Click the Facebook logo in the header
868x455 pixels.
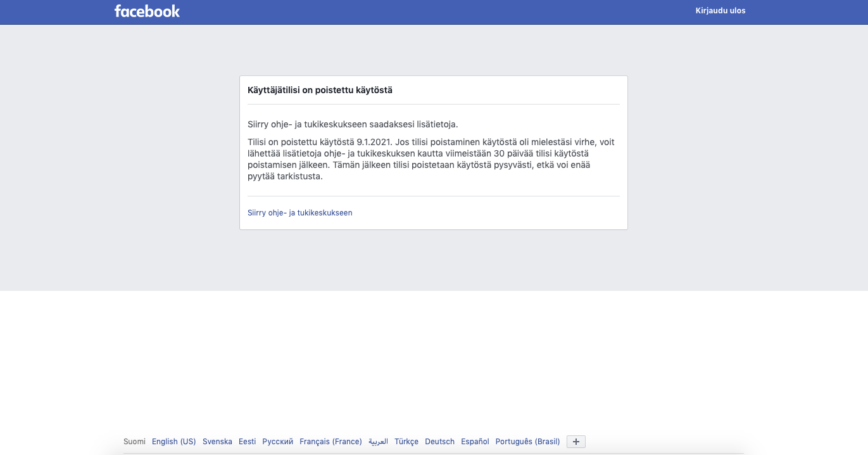[x=147, y=11]
